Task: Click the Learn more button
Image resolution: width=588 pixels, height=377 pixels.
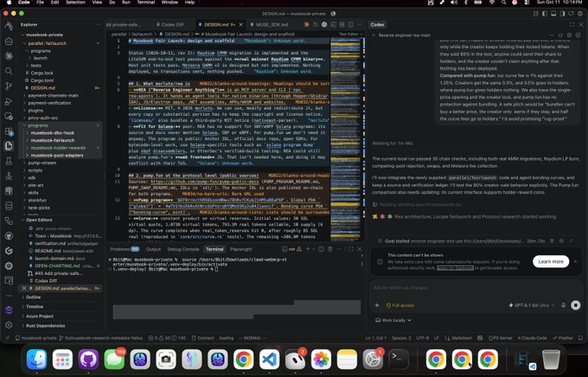Action: pos(551,261)
